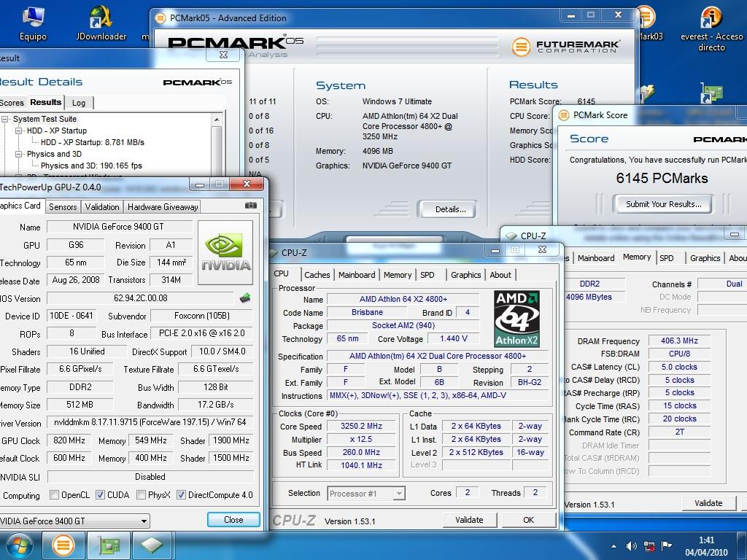
Task: Open the SPD tab in front CPU-Z
Action: point(427,275)
